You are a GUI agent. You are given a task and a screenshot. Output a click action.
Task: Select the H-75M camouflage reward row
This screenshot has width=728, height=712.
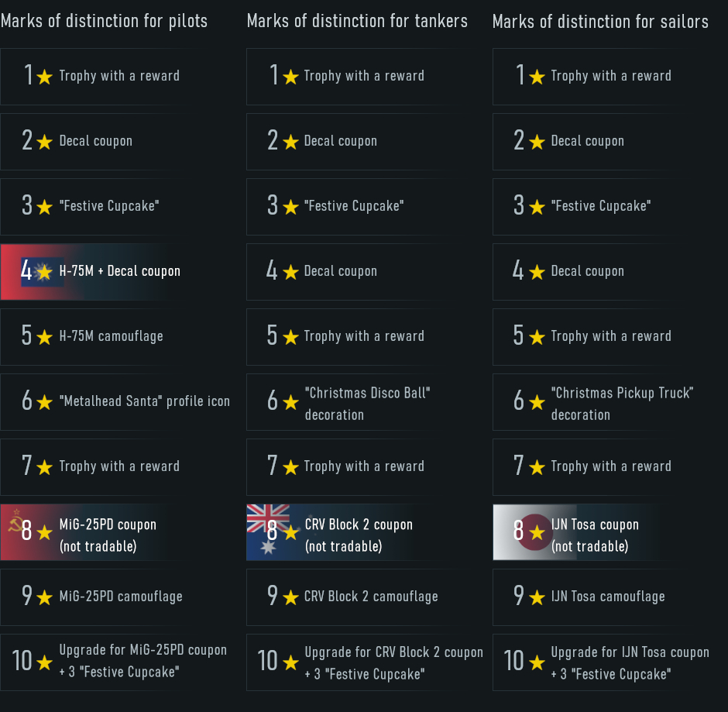(x=93, y=337)
